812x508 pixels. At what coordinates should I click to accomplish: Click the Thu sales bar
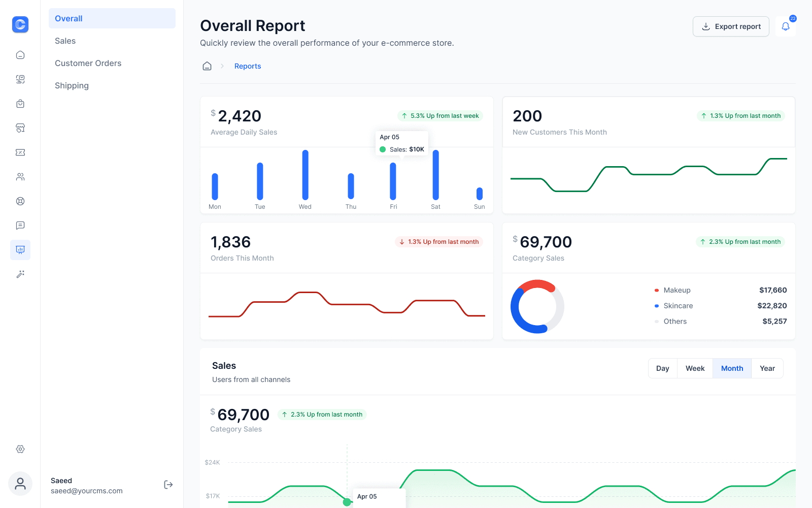(351, 186)
